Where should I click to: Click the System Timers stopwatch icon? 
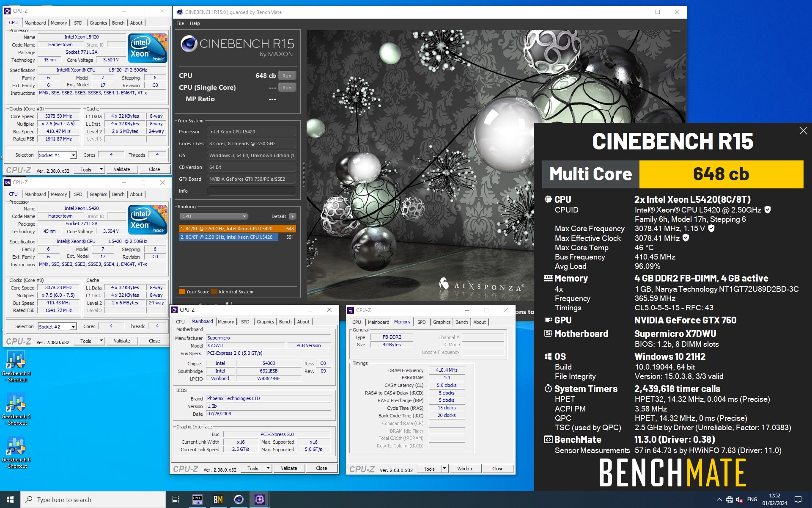[x=548, y=388]
